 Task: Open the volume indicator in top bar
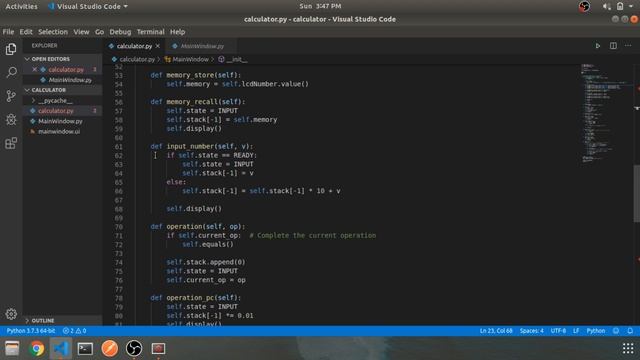606,6
